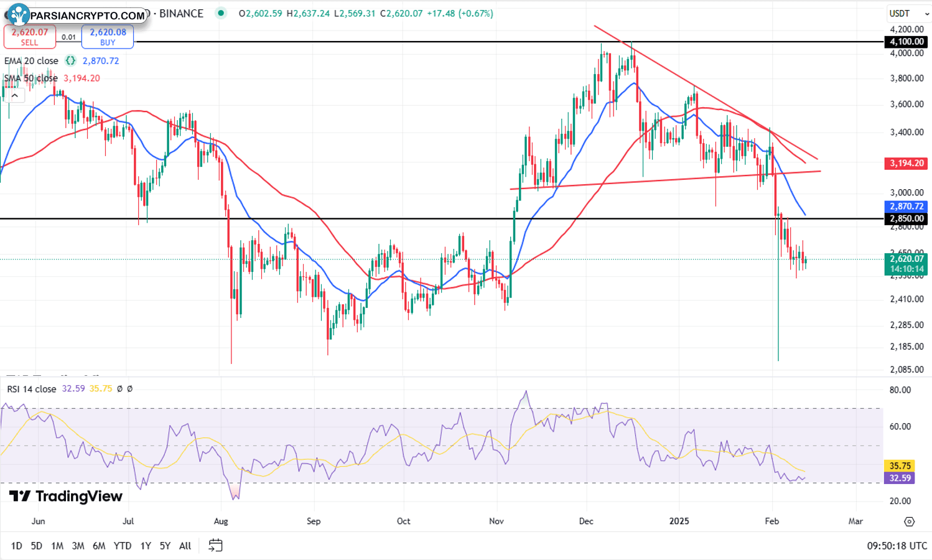
Task: Click the BINANCE exchange name
Action: click(181, 13)
